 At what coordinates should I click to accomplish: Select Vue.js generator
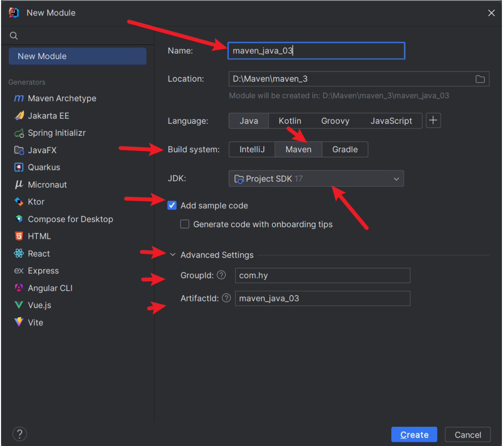pyautogui.click(x=39, y=305)
